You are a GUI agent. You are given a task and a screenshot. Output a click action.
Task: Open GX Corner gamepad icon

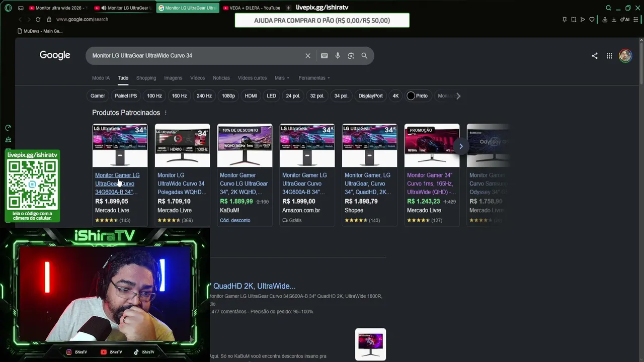21,8
